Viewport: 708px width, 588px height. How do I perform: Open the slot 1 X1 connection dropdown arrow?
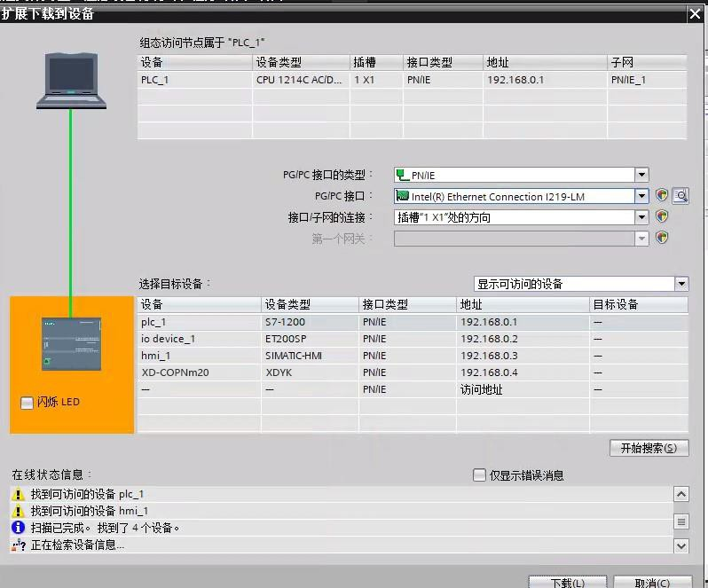tap(641, 217)
